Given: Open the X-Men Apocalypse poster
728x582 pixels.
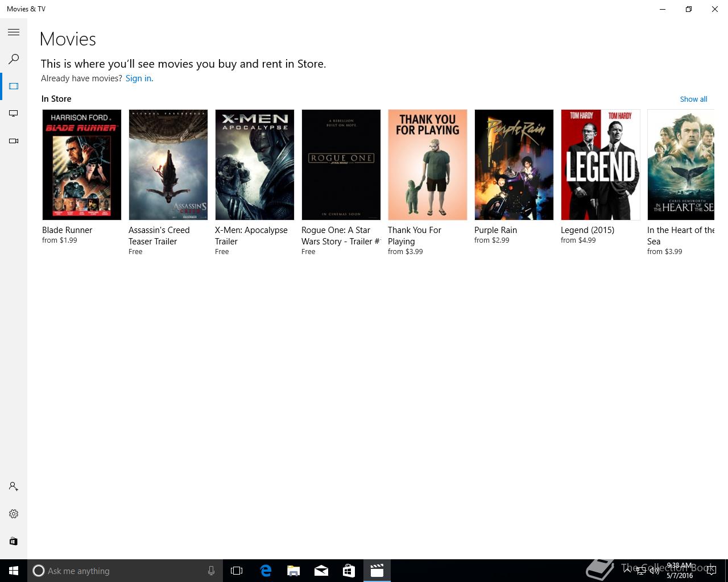Looking at the screenshot, I should 255,165.
